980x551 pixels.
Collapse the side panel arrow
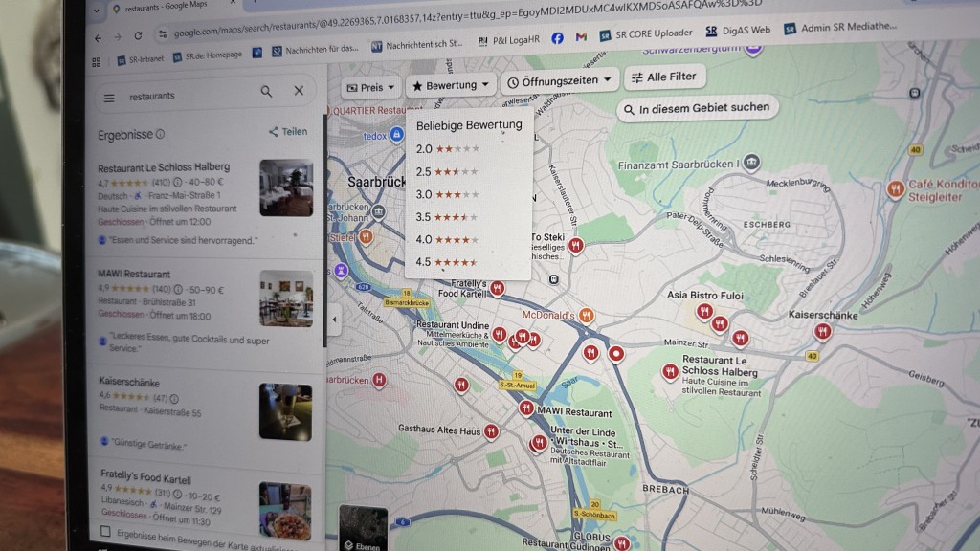point(334,320)
